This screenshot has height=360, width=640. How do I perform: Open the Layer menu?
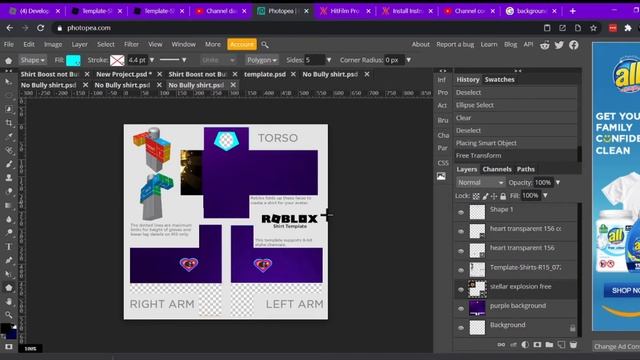click(80, 44)
